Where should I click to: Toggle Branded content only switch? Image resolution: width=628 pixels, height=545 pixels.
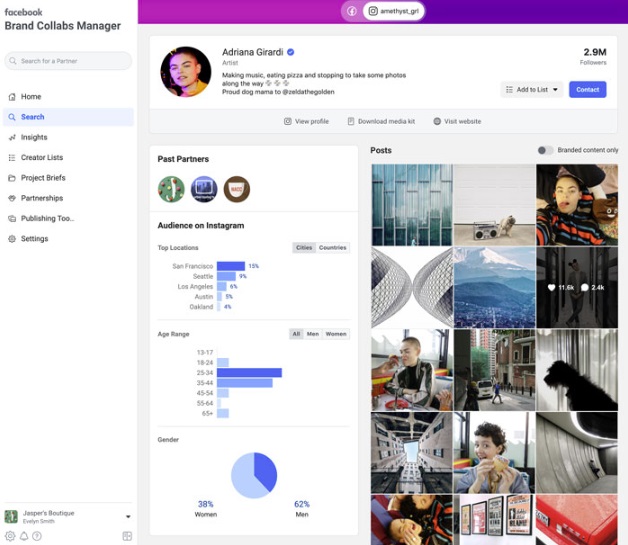tap(545, 150)
